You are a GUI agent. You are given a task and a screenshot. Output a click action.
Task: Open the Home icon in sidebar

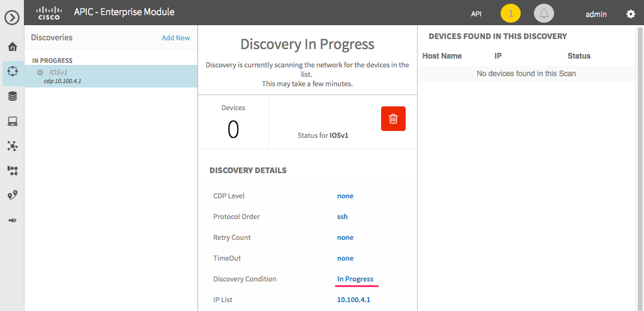tap(13, 47)
